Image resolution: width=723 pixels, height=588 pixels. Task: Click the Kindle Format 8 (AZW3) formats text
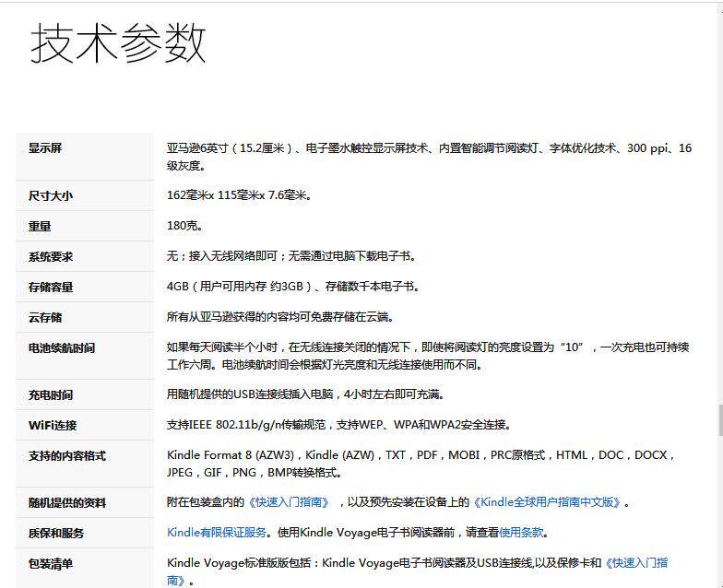[421, 464]
